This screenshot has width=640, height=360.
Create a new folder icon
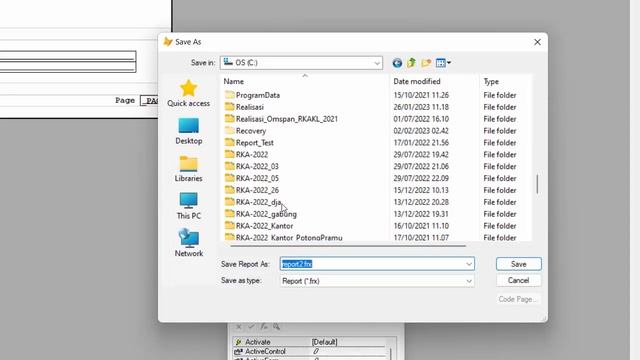tap(426, 63)
